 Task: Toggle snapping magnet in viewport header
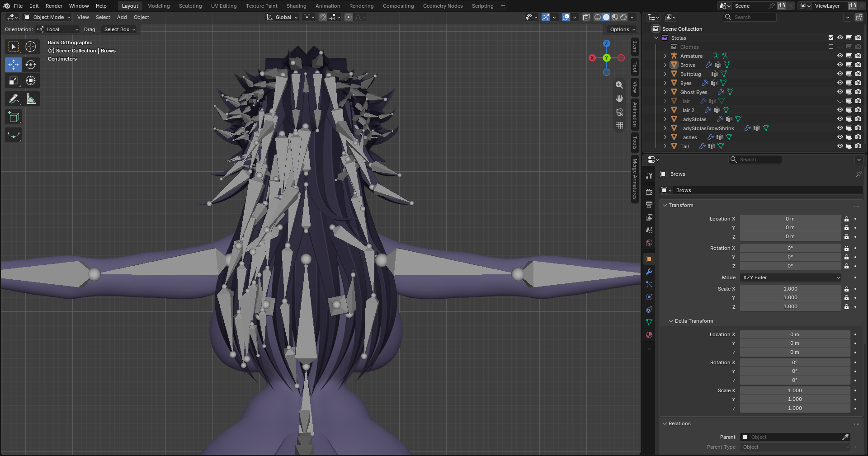(x=323, y=17)
